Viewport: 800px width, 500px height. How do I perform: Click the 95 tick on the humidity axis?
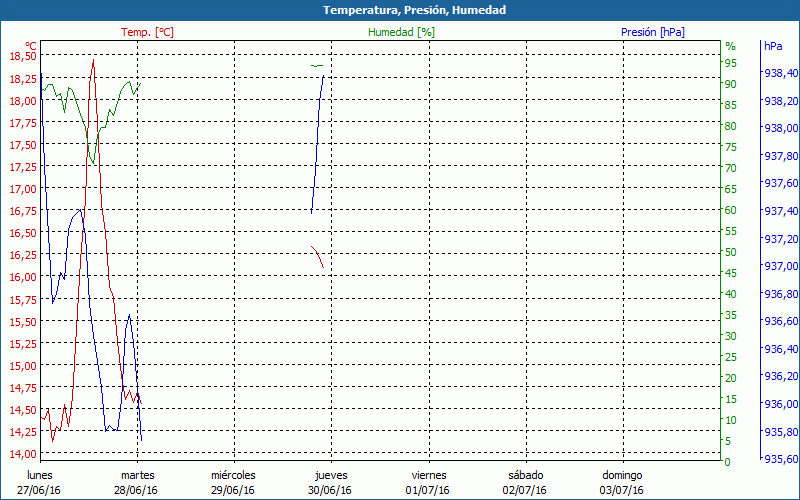click(730, 63)
